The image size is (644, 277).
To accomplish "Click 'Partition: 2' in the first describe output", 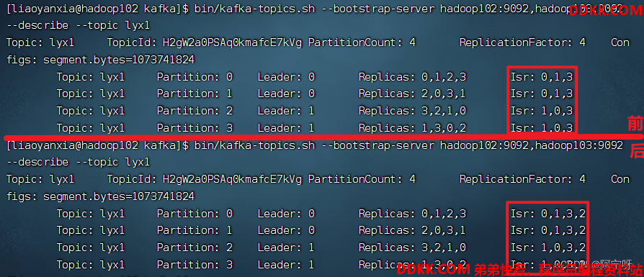I will [x=195, y=111].
